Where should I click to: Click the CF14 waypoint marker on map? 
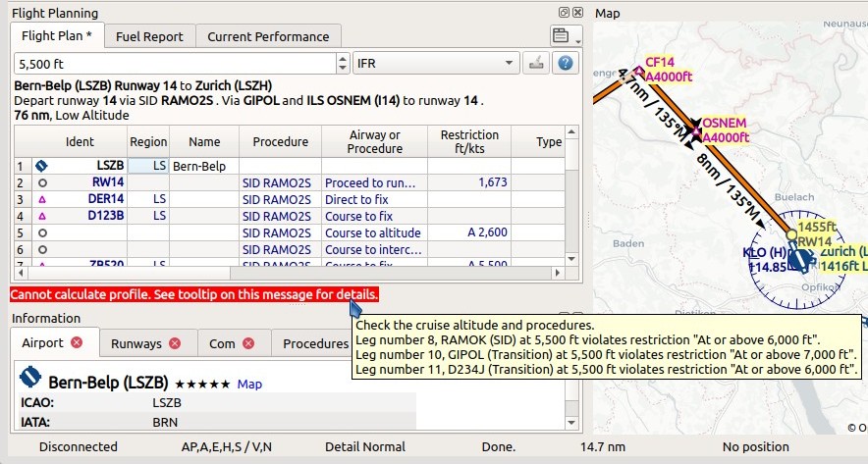[x=639, y=71]
